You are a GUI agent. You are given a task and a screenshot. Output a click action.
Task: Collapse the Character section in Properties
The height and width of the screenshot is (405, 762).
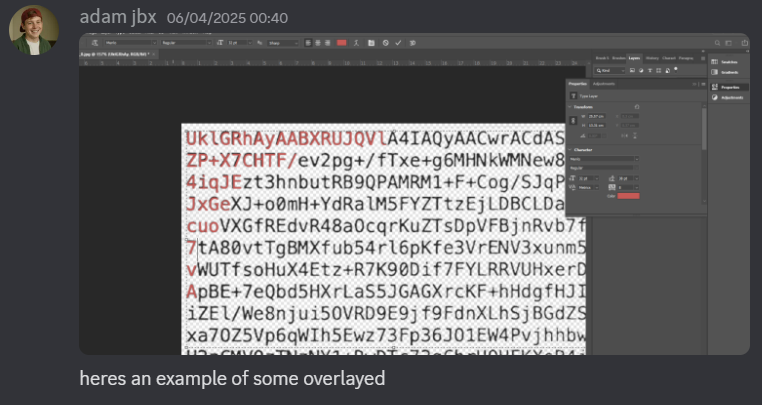point(570,150)
